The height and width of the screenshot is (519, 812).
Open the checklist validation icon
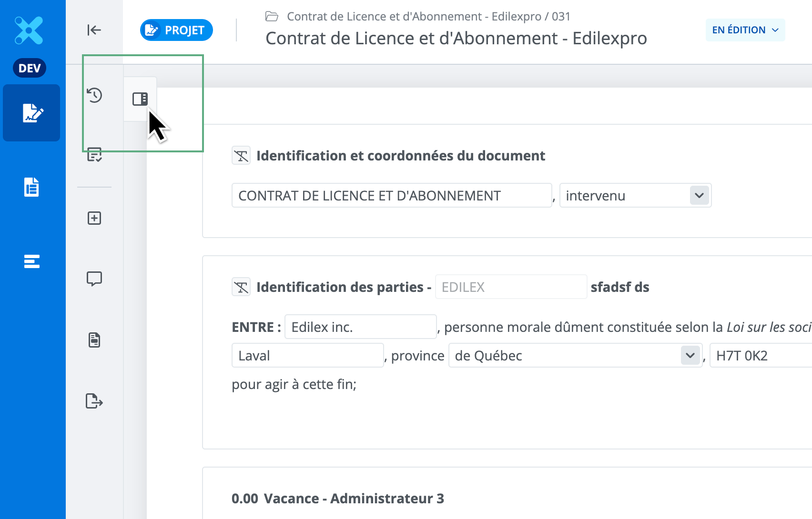click(94, 155)
